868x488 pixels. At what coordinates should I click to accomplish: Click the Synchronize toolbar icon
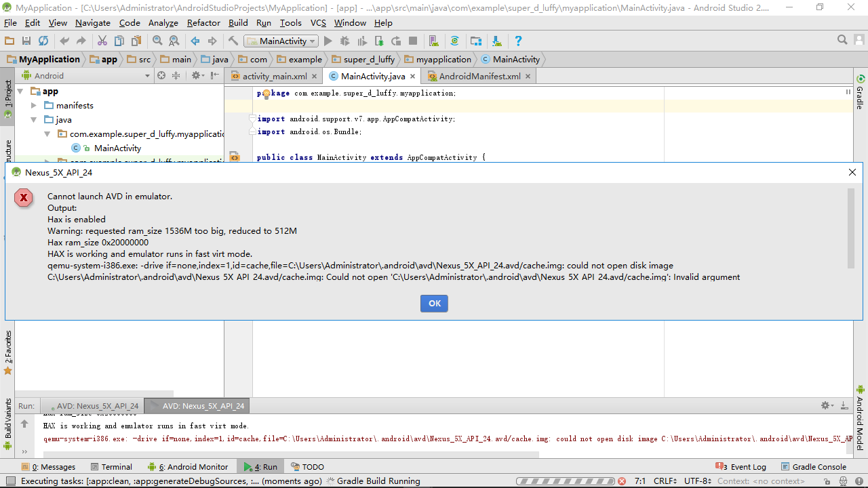(x=43, y=41)
